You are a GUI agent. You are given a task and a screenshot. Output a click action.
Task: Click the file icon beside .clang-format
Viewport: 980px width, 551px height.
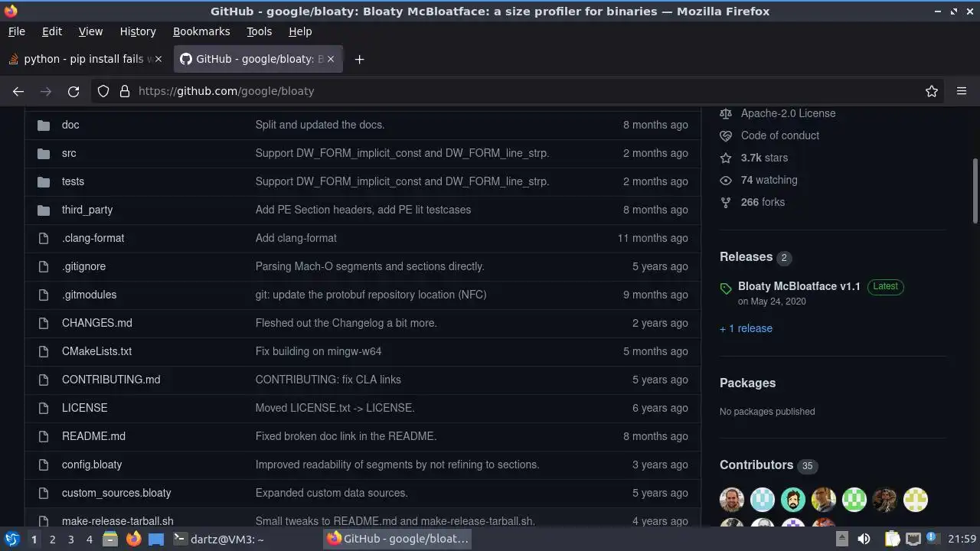44,238
